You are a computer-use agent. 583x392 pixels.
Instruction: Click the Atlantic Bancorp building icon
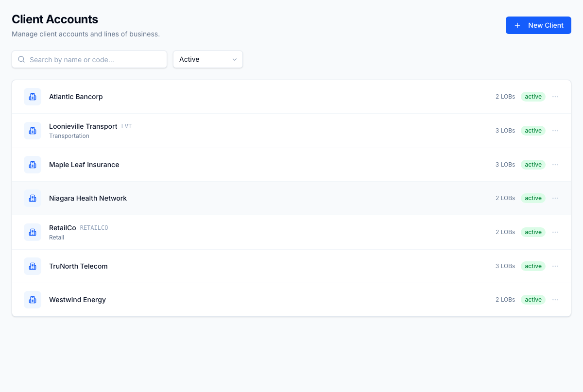coord(33,97)
